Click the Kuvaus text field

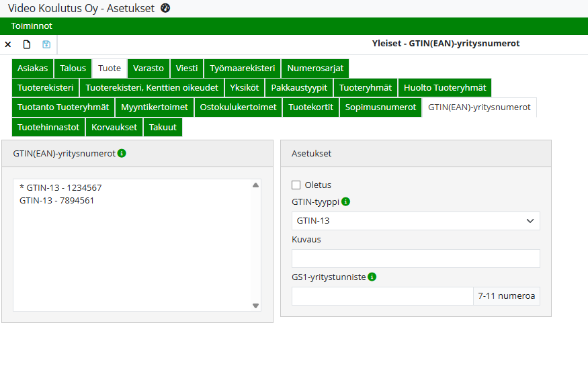pos(415,259)
